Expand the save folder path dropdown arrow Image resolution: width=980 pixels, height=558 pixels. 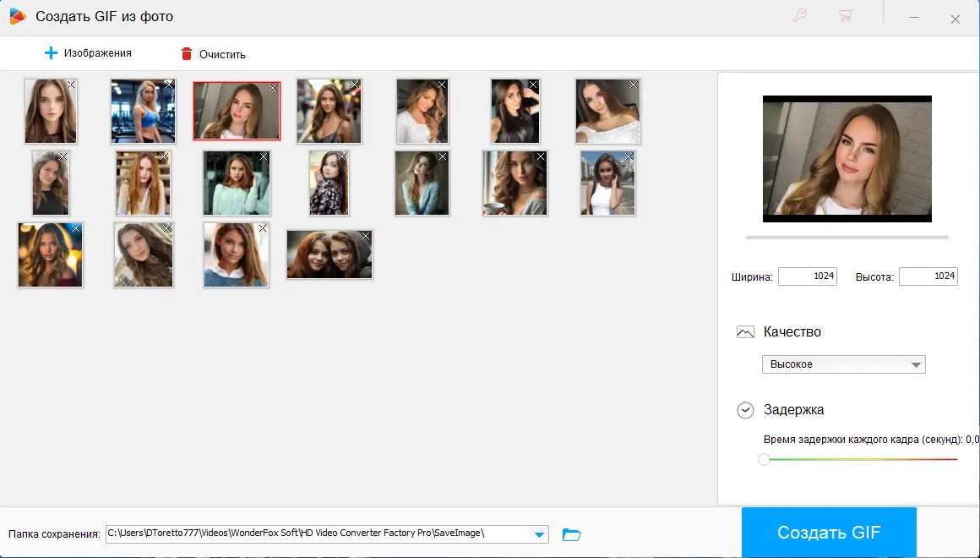coord(539,534)
